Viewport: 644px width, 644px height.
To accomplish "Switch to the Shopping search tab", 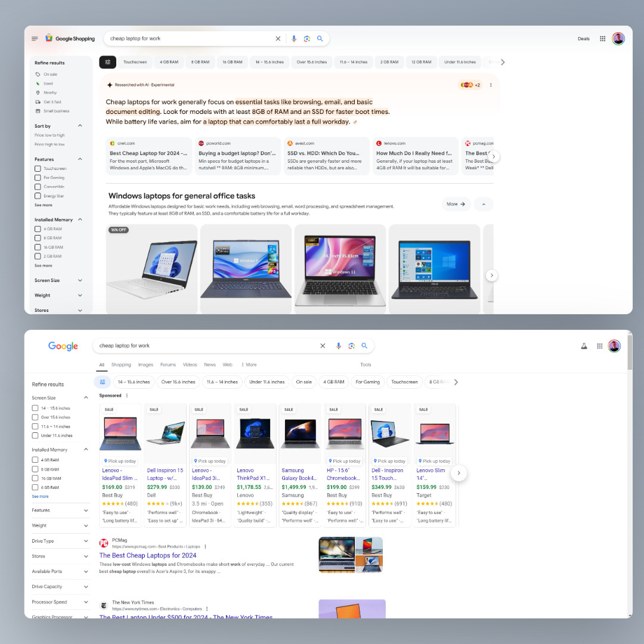I will click(x=121, y=365).
